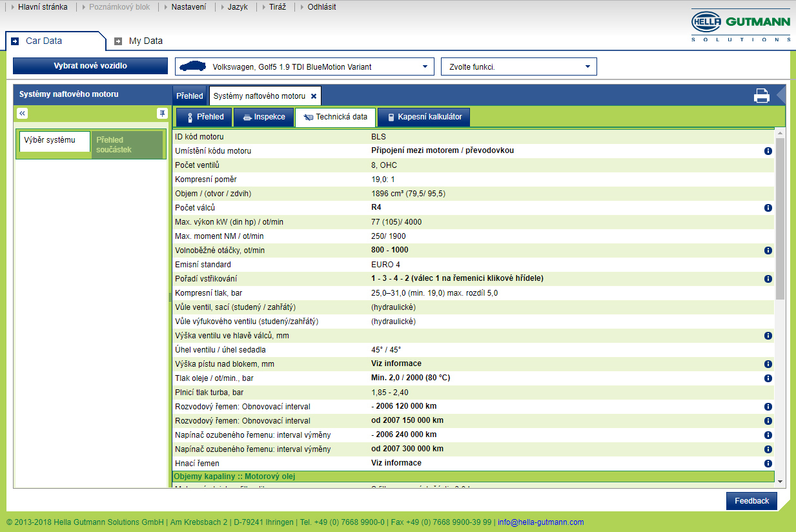Select Přehled součástek in sidebar
This screenshot has width=796, height=532.
(127, 145)
